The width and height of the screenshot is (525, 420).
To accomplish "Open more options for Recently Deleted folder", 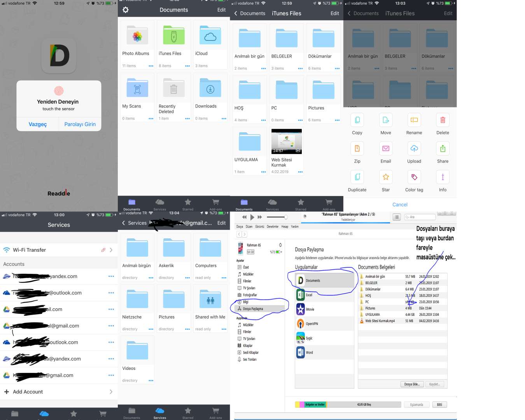I will (x=187, y=119).
